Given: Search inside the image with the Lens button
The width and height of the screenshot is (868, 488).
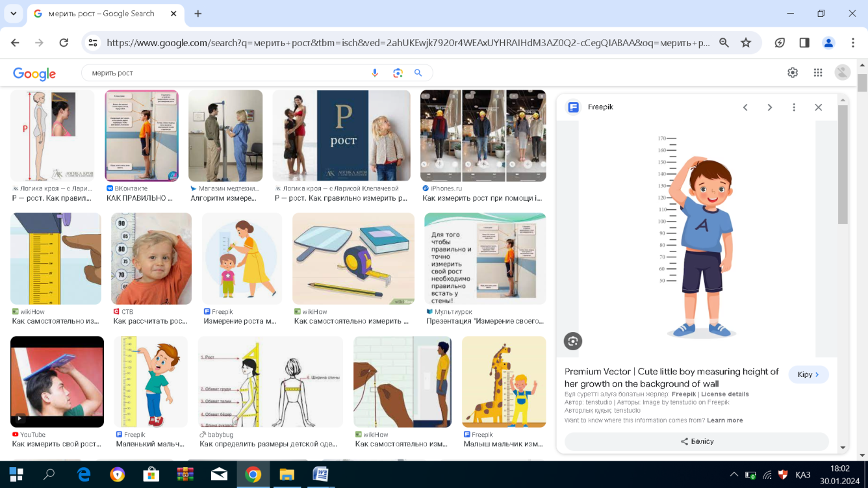Looking at the screenshot, I should (x=573, y=341).
